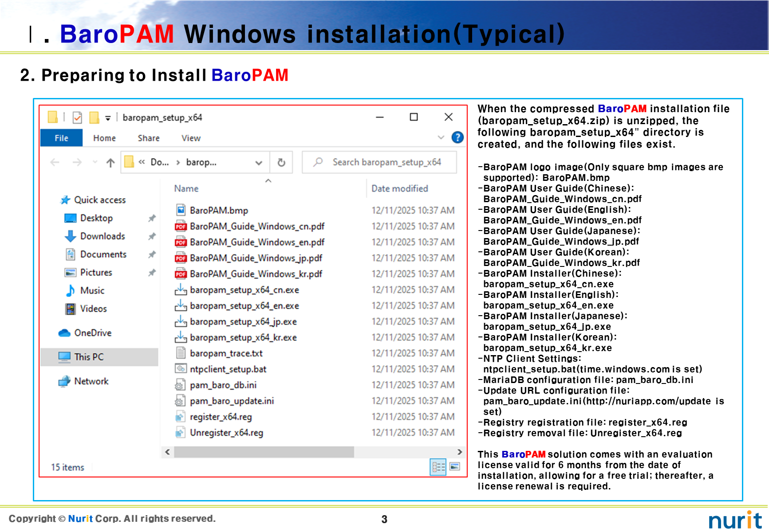Select Quick access in navigation pane
Viewport: 769px width, 532px height.
(100, 200)
